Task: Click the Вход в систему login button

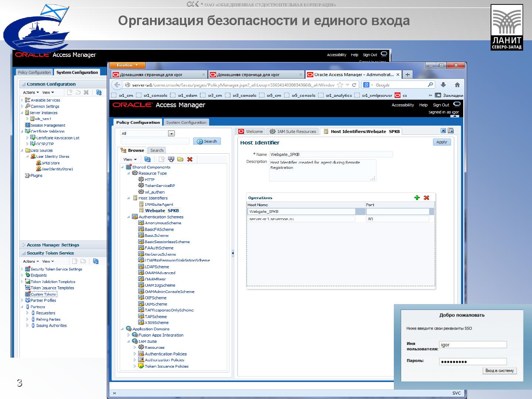Action: click(x=499, y=371)
